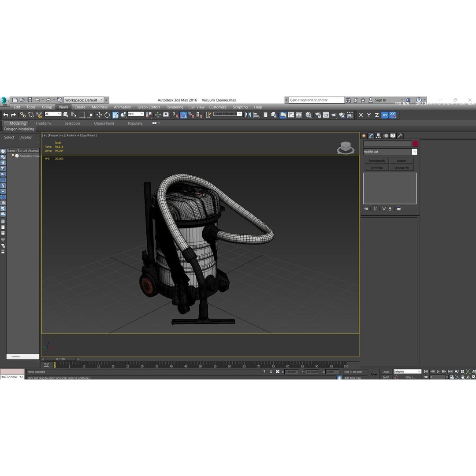
Task: Click the Unlink Selection tool
Action: coord(31,115)
